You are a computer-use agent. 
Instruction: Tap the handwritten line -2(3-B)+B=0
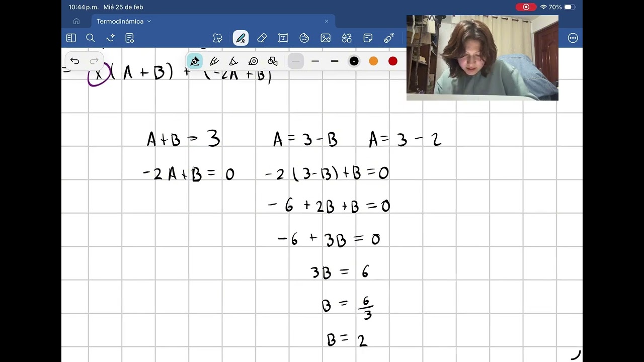coord(327,174)
